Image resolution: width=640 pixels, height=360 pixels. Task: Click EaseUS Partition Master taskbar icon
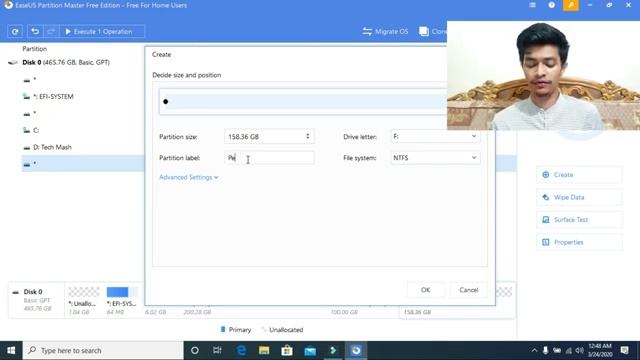point(356,351)
